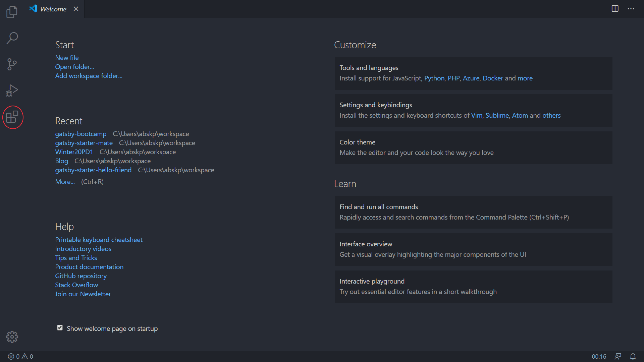Open the Run and Debug view
This screenshot has width=644, height=362.
tap(12, 90)
